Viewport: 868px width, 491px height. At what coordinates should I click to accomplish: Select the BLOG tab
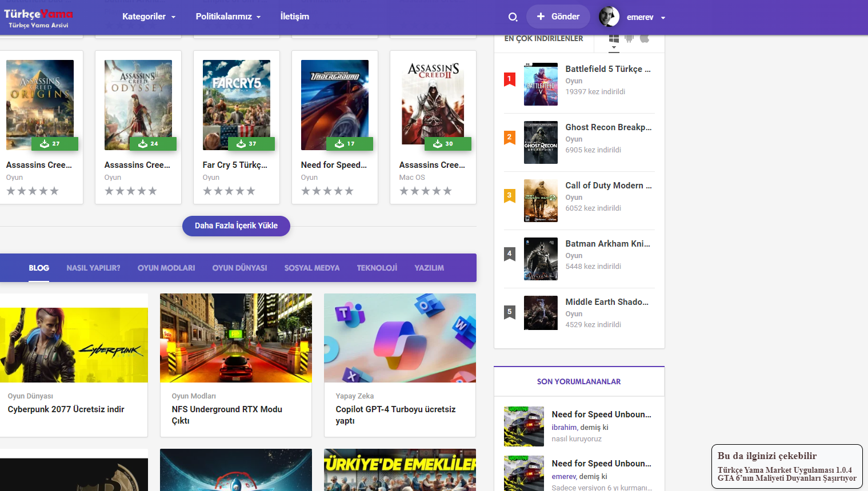point(39,268)
